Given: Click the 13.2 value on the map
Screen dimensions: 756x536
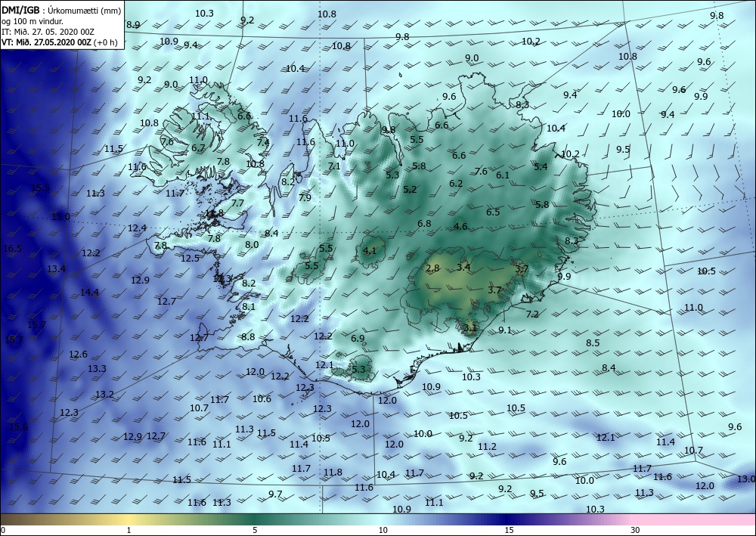Looking at the screenshot, I should [104, 395].
